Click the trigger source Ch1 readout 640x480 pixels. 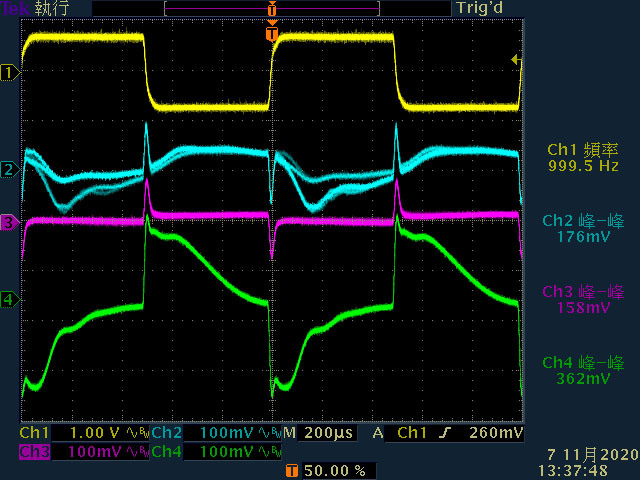412,433
